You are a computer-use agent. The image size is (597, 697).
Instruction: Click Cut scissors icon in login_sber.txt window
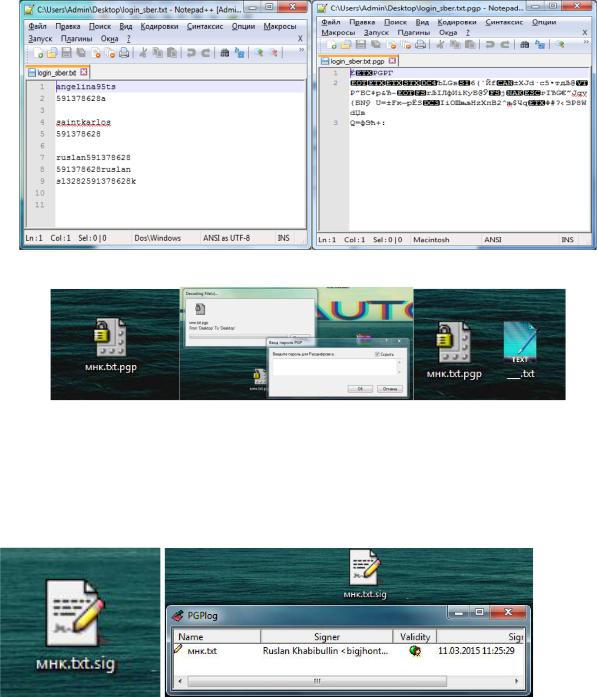click(x=143, y=53)
